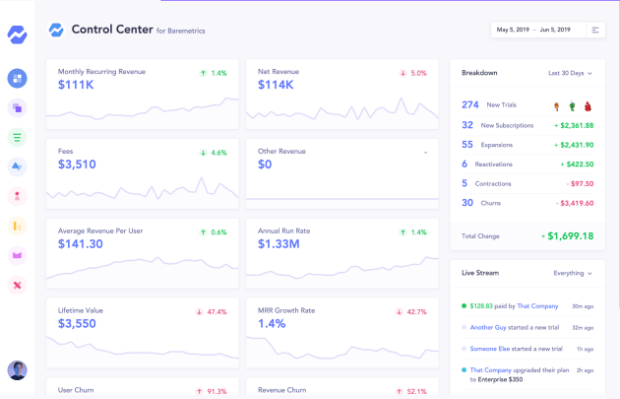This screenshot has height=399, width=620.
Task: Select the 5 Contractions row
Action: [x=527, y=183]
